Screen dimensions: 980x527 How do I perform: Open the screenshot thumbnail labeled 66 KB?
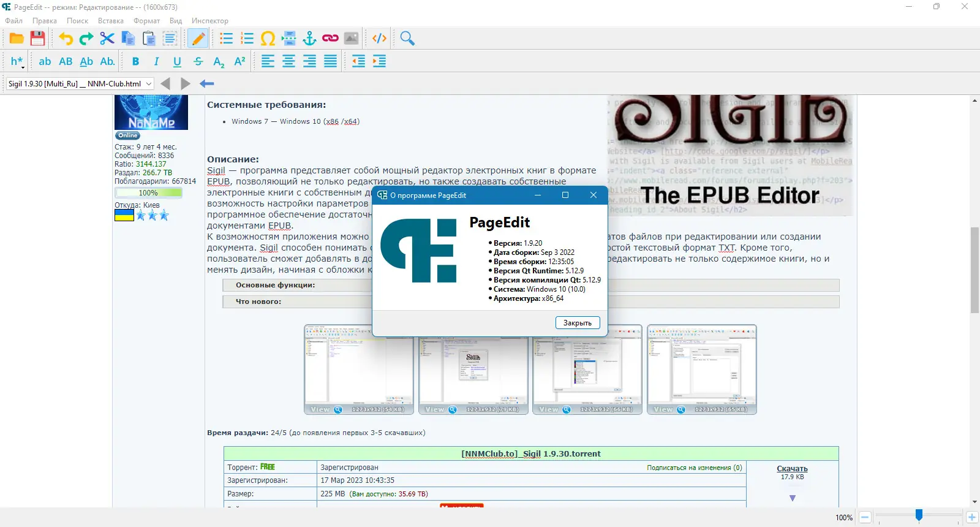point(587,370)
